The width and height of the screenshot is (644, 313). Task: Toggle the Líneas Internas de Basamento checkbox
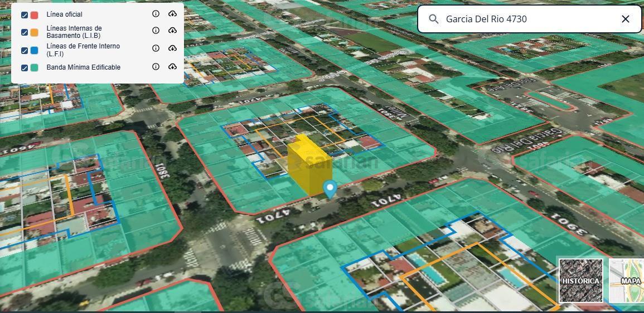point(25,32)
